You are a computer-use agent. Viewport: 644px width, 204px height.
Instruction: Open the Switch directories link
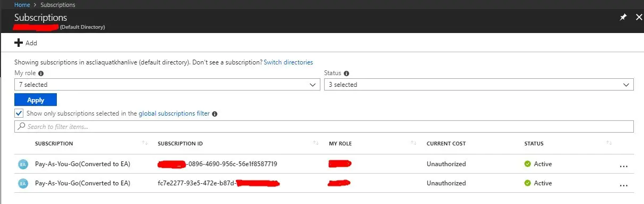[289, 62]
